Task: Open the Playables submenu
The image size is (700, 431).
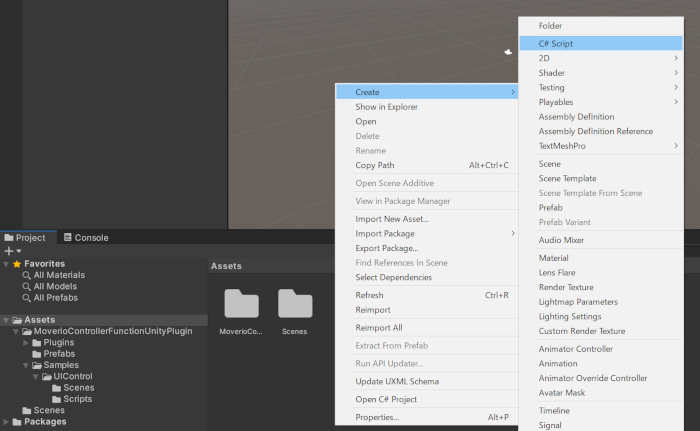Action: [601, 102]
